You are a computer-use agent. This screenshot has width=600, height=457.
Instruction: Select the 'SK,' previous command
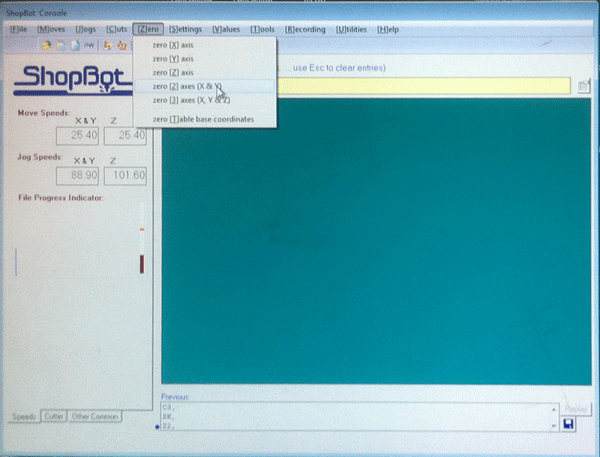(x=168, y=417)
